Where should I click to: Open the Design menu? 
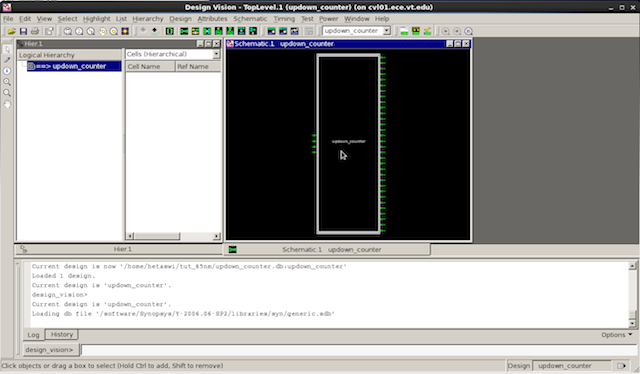click(x=180, y=19)
